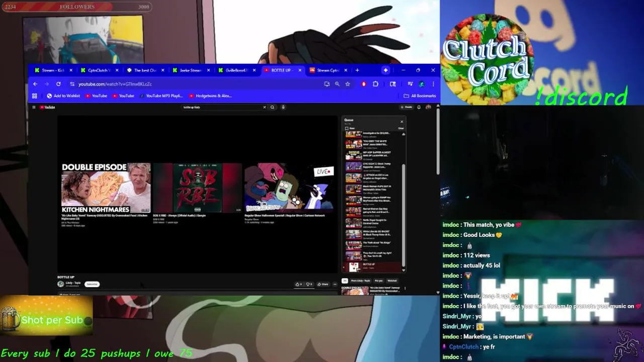The width and height of the screenshot is (644, 362).
Task: Click the Subscribe button for Lilsly - Topic
Action: click(x=92, y=284)
